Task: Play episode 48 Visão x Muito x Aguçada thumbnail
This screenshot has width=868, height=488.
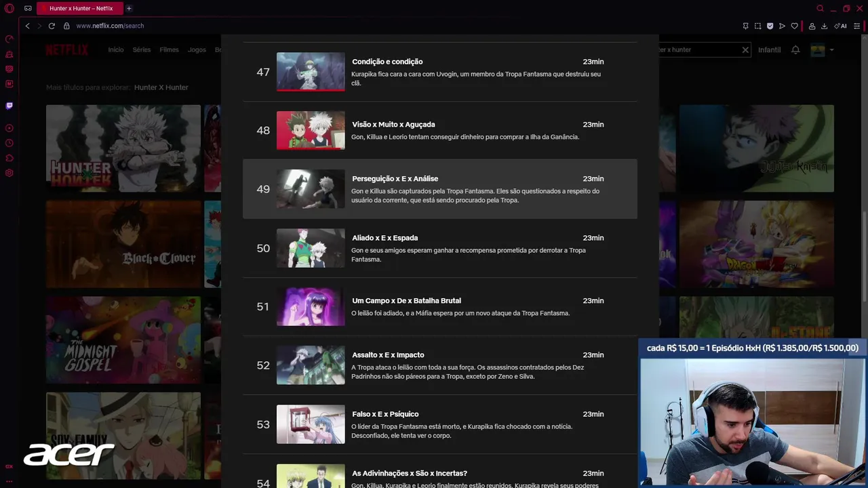Action: click(311, 130)
